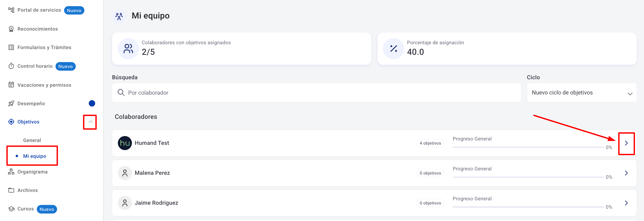Click the Control horario stopwatch icon
Viewport: 644px width, 221px height.
click(x=11, y=66)
